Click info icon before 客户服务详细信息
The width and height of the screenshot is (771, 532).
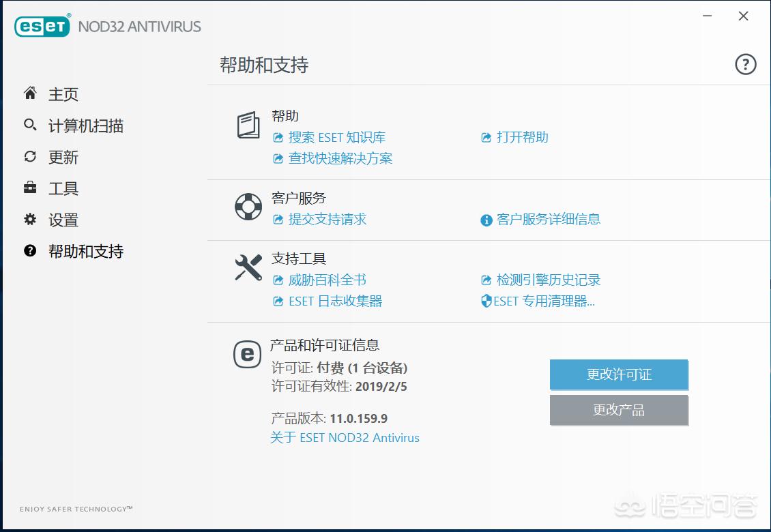(x=486, y=220)
